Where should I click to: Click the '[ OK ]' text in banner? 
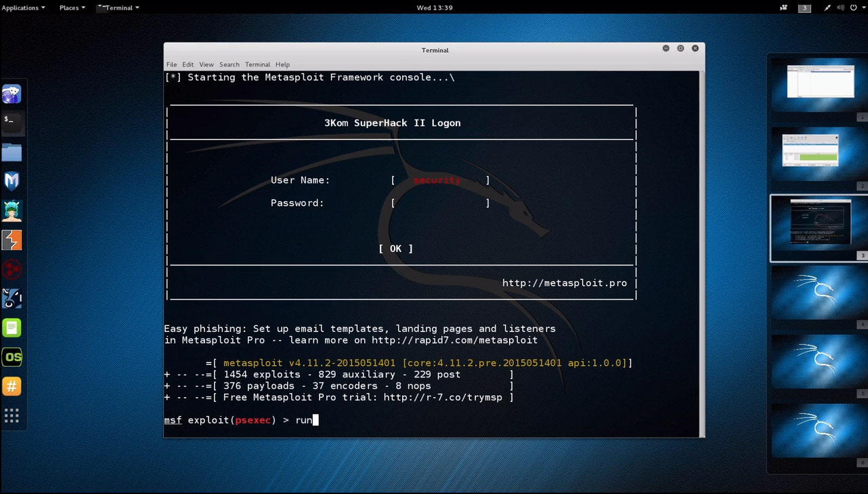tap(395, 249)
